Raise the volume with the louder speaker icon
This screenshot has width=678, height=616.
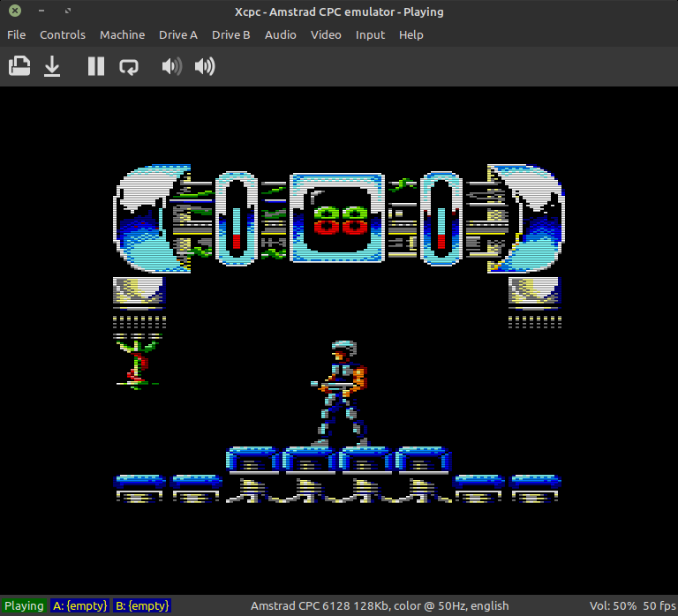pos(205,66)
